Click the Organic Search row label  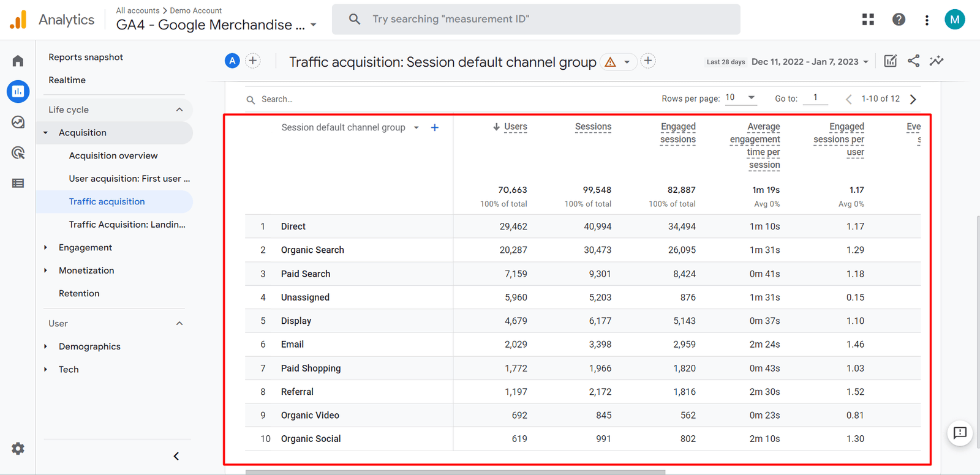point(312,250)
